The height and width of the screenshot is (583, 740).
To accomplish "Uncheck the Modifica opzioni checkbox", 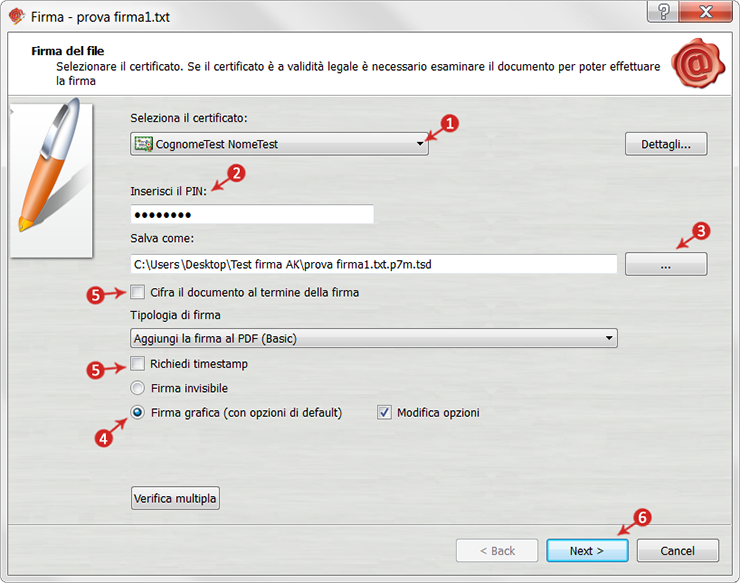I will point(384,412).
